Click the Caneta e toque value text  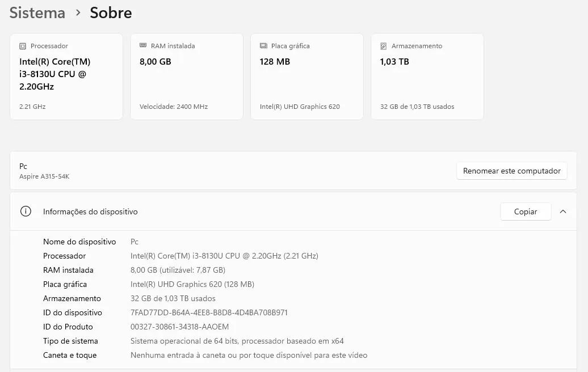tap(249, 355)
